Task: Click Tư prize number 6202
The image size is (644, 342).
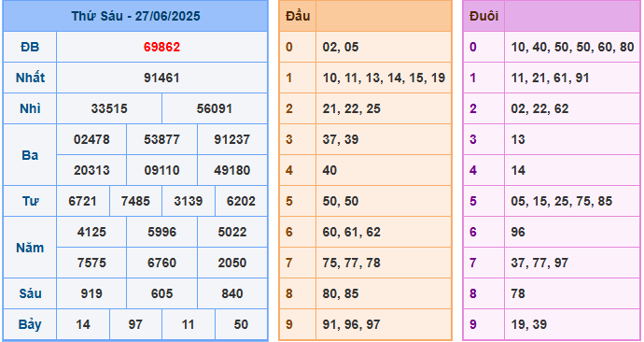Action: (241, 201)
